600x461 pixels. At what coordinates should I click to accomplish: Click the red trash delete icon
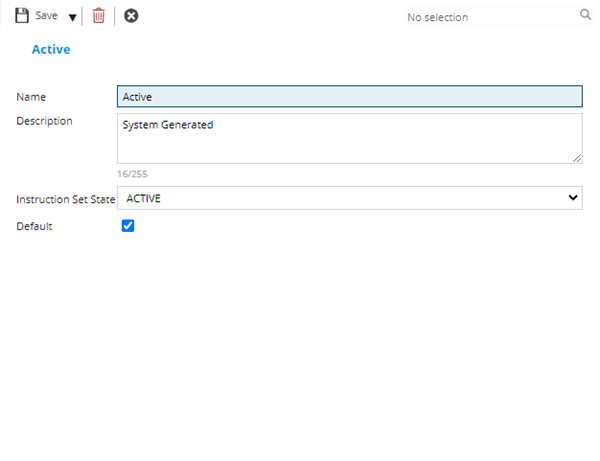(x=98, y=16)
